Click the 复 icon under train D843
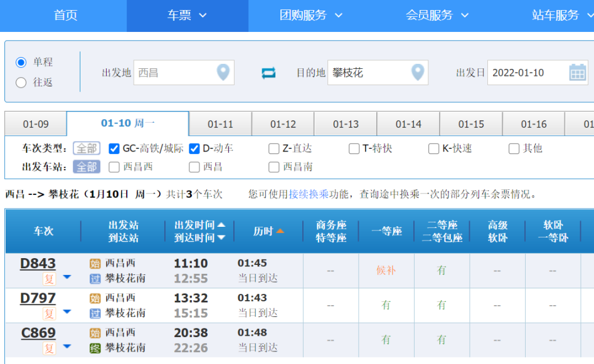This screenshot has width=594, height=364. [49, 279]
